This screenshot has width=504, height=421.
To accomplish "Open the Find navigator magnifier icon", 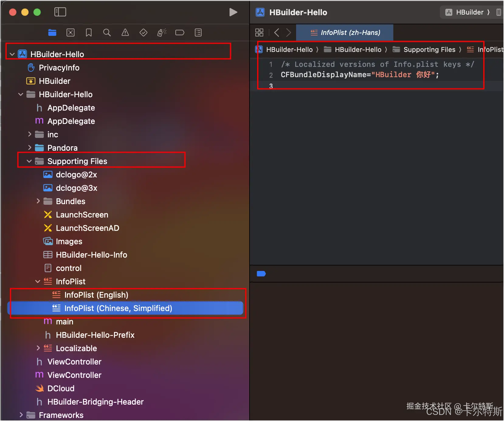I will 107,33.
